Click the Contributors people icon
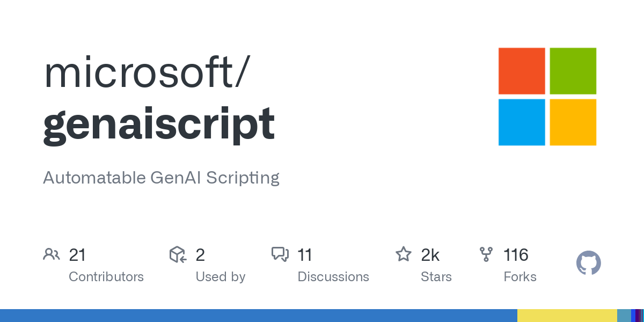 (x=52, y=254)
